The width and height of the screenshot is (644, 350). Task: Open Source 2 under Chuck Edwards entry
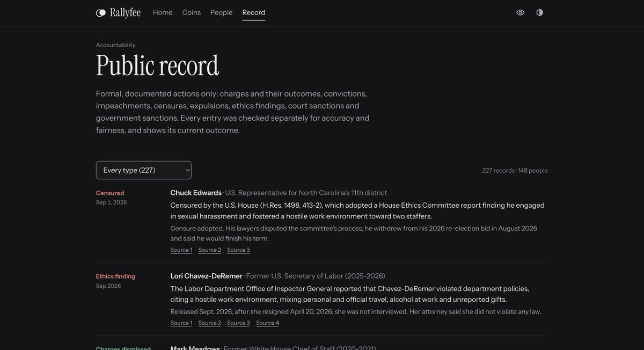pyautogui.click(x=210, y=250)
